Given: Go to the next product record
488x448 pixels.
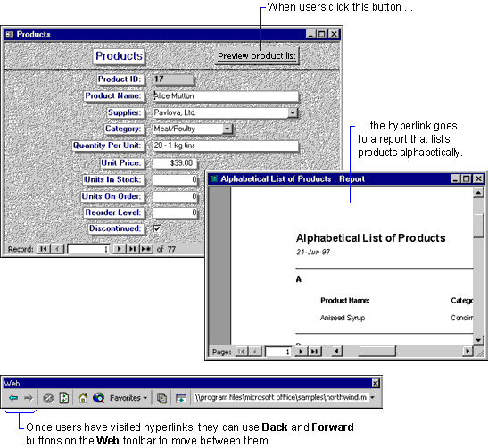Looking at the screenshot, I should click(120, 249).
